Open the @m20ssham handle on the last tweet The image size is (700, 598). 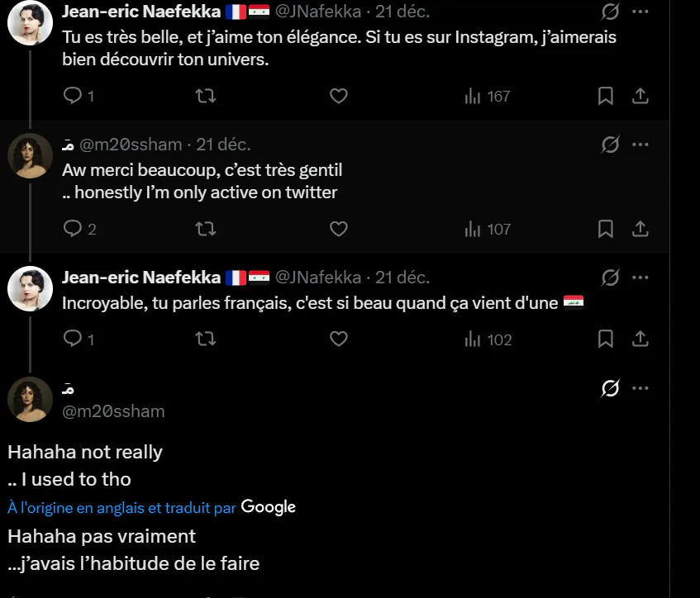[113, 411]
